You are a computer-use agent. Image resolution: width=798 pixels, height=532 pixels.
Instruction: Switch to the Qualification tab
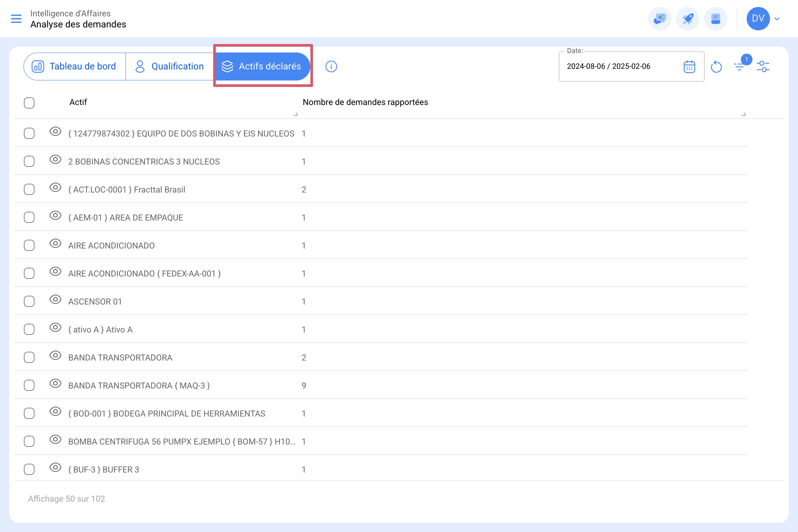click(170, 66)
